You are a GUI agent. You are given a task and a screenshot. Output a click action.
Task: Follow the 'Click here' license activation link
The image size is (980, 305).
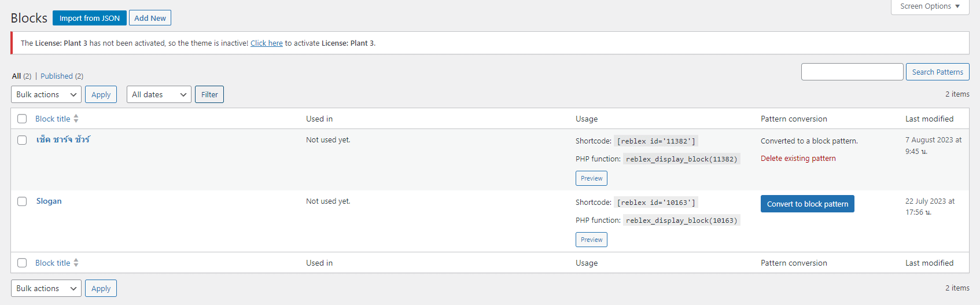click(x=266, y=43)
